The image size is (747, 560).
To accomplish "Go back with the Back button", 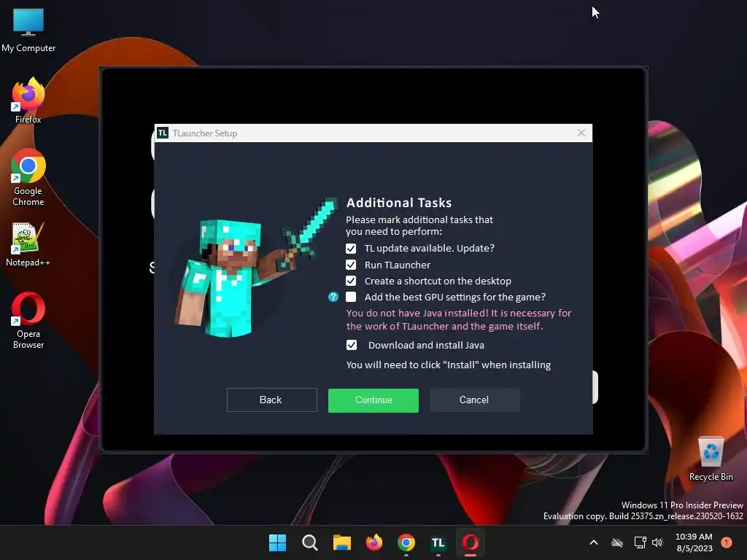I will pos(271,400).
